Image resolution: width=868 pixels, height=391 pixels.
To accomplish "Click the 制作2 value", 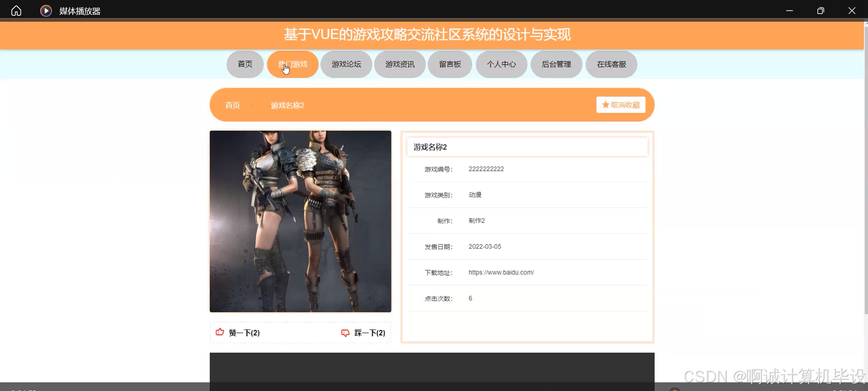I will pyautogui.click(x=476, y=221).
